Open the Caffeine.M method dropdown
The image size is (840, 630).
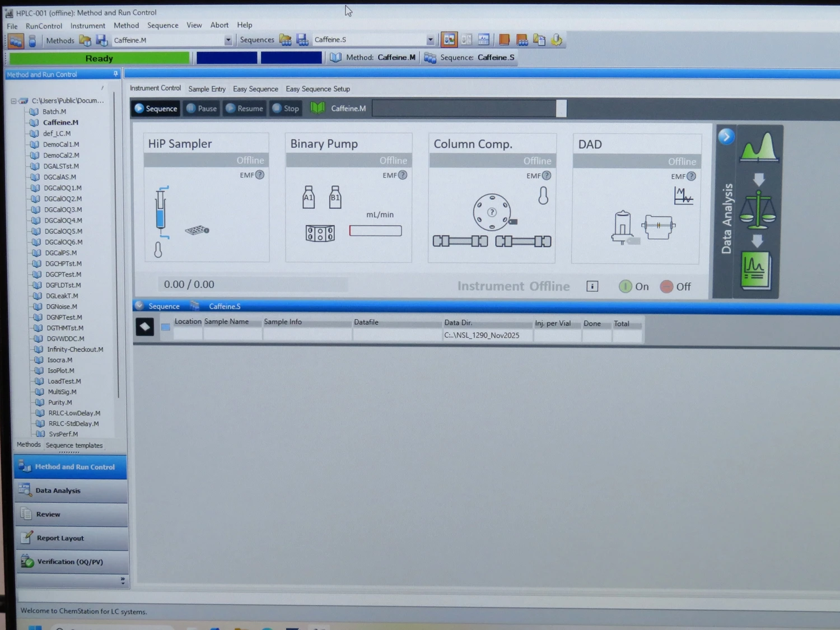[228, 40]
